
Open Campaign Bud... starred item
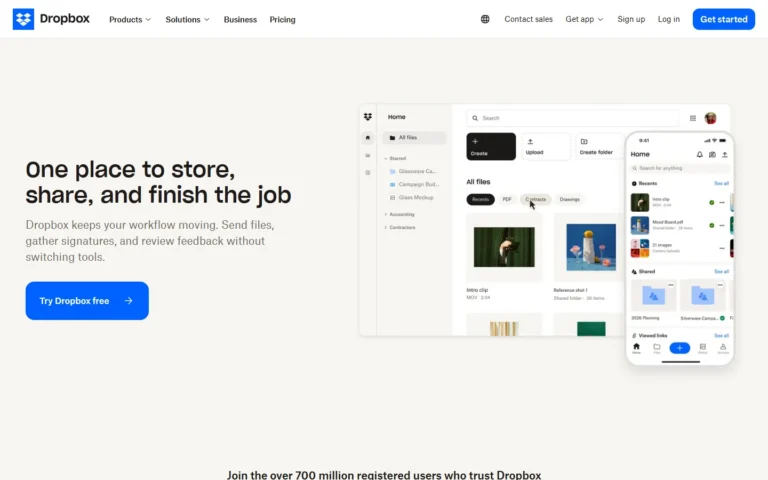pos(414,184)
